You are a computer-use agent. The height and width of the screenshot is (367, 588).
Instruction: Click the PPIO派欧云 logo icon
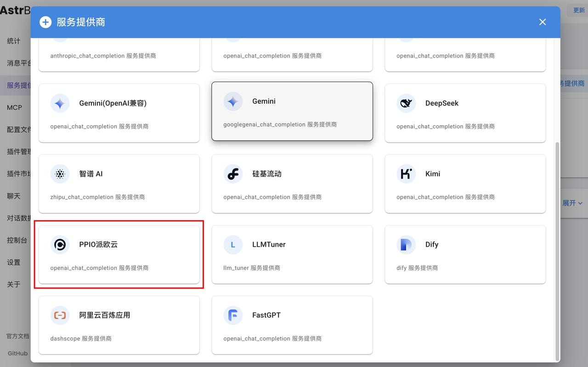(x=60, y=245)
